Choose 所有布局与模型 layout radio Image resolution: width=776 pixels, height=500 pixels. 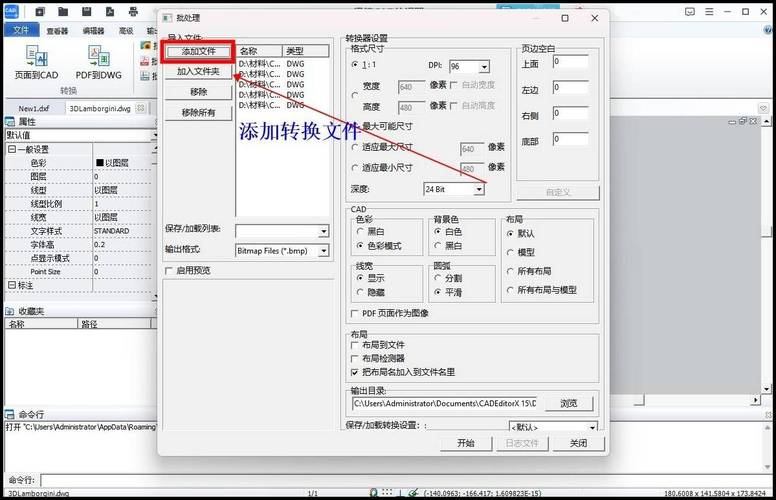(510, 290)
